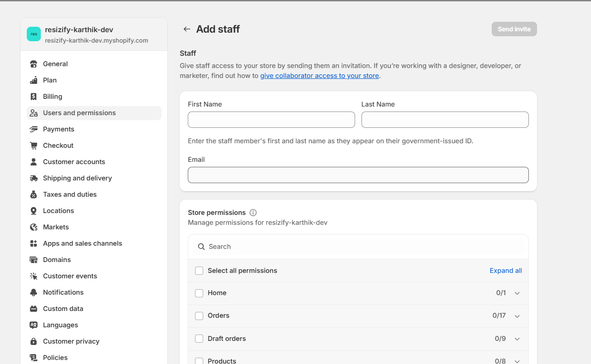Select the Payments credit card icon
Image resolution: width=591 pixels, height=364 pixels.
(x=34, y=129)
